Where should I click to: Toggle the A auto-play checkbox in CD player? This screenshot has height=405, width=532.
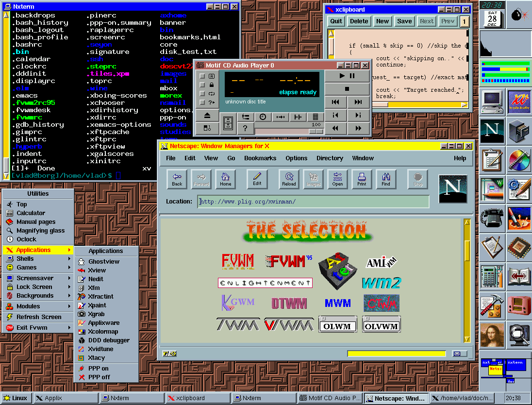pyautogui.click(x=202, y=76)
